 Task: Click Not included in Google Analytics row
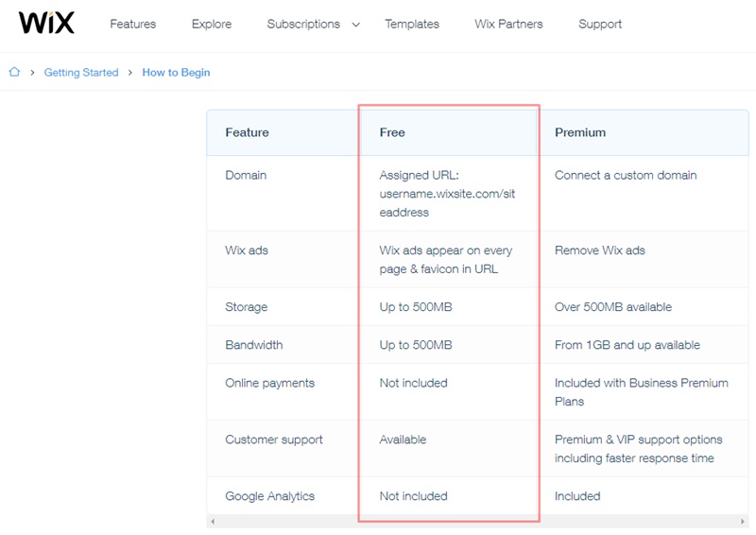[x=413, y=496]
